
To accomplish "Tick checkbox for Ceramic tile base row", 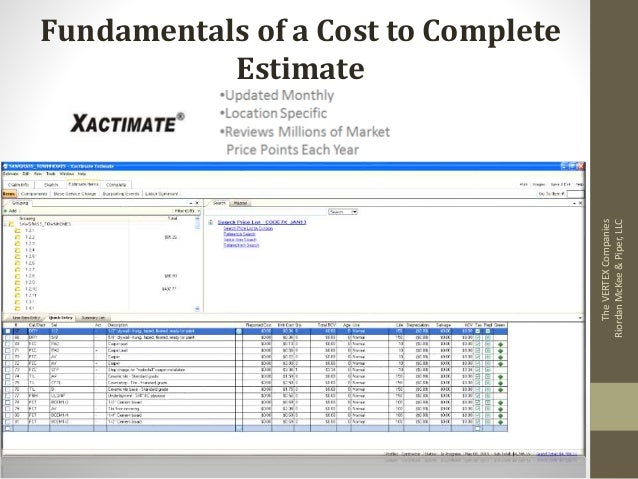I will [7, 389].
